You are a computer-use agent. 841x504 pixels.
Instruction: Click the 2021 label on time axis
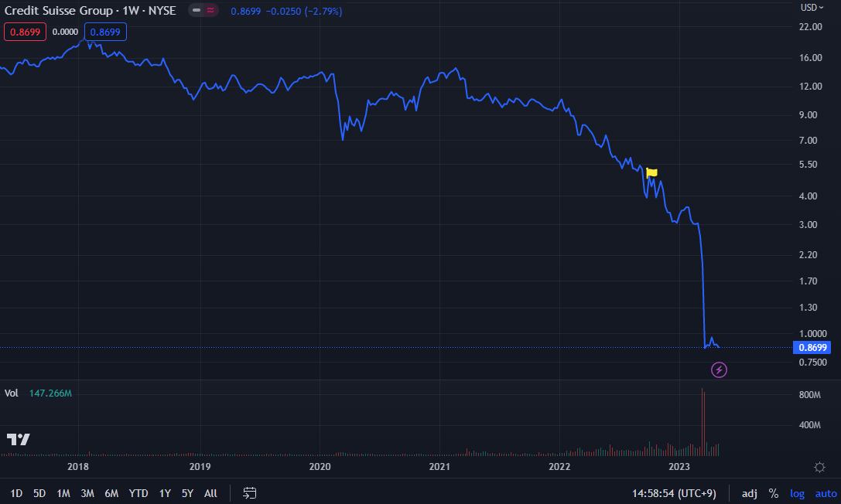click(439, 466)
